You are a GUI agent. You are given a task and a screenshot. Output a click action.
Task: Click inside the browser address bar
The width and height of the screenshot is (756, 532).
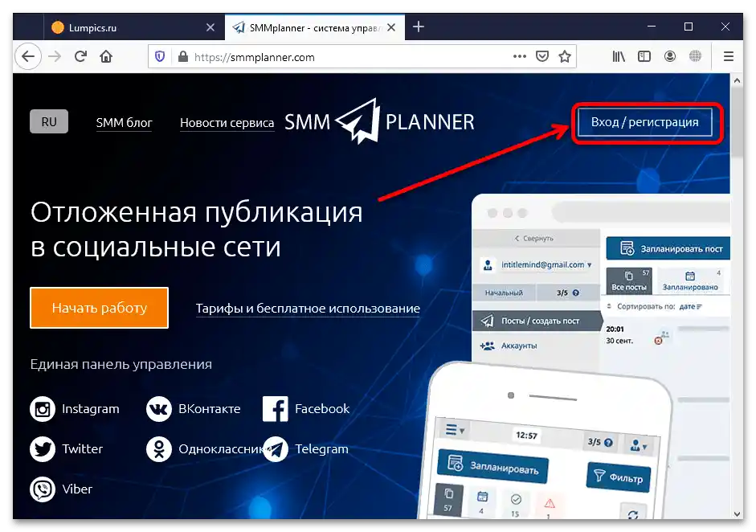[x=321, y=56]
